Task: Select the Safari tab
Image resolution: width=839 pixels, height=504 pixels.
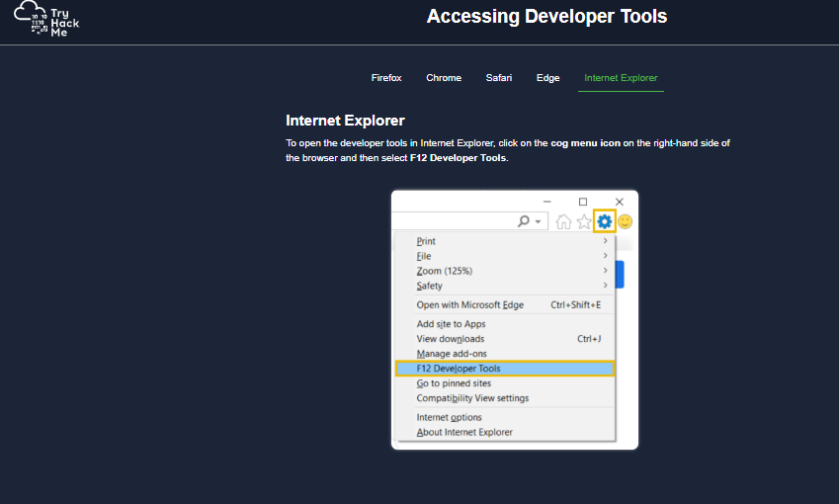Action: [499, 78]
